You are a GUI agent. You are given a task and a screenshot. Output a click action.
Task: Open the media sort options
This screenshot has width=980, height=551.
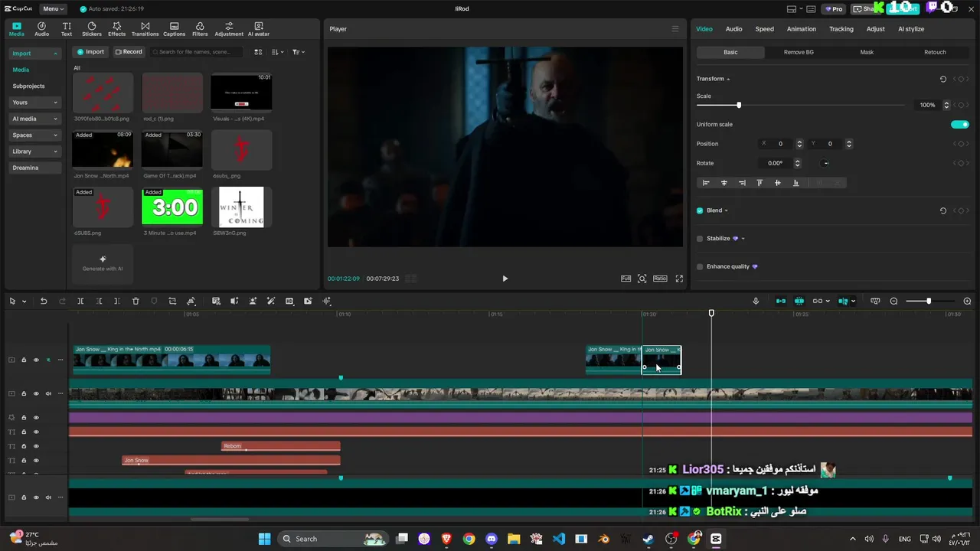click(277, 52)
